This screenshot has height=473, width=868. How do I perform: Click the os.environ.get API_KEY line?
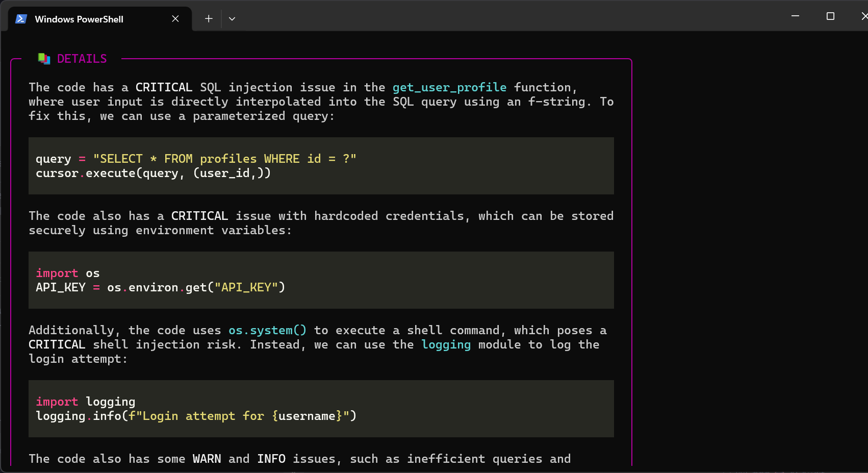160,287
